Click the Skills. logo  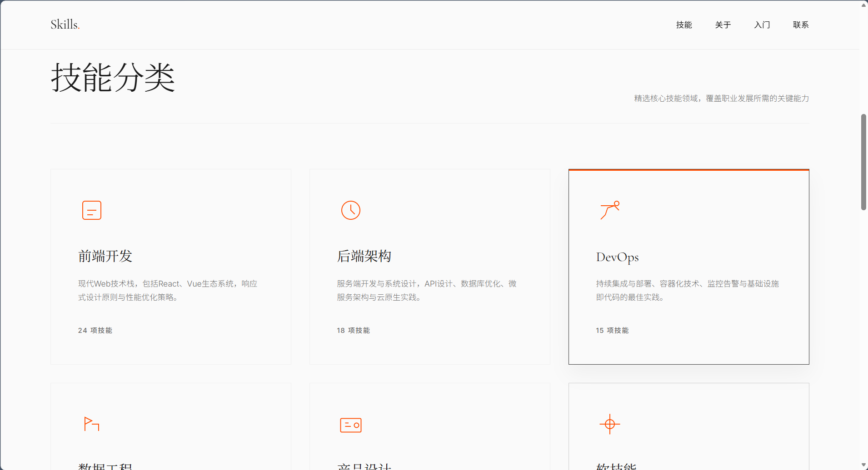tap(65, 25)
